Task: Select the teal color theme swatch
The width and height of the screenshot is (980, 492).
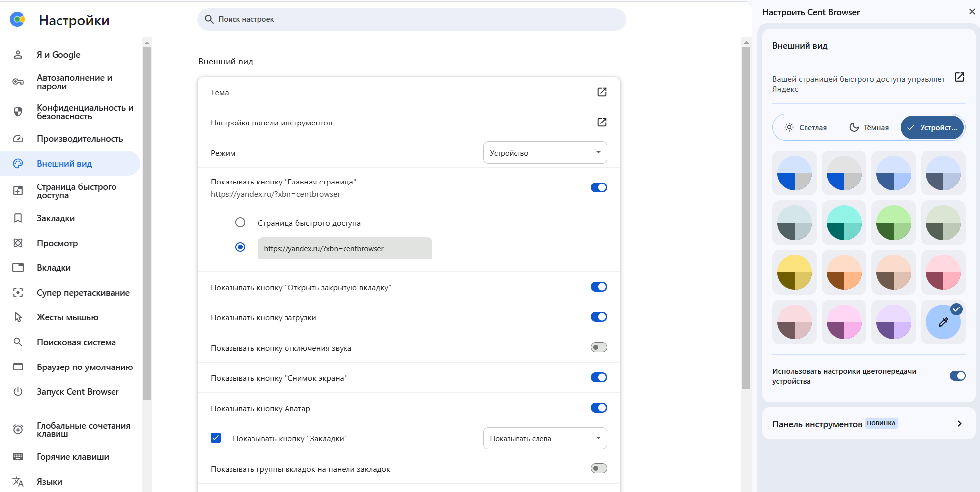Action: 844,223
